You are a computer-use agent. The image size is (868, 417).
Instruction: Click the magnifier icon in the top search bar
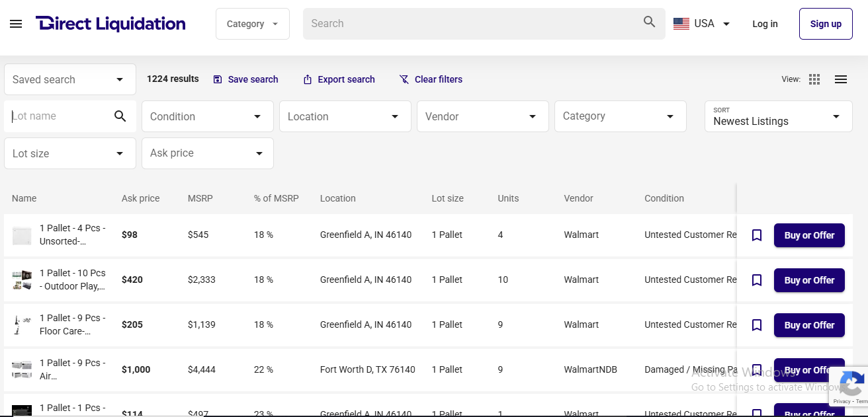649,22
